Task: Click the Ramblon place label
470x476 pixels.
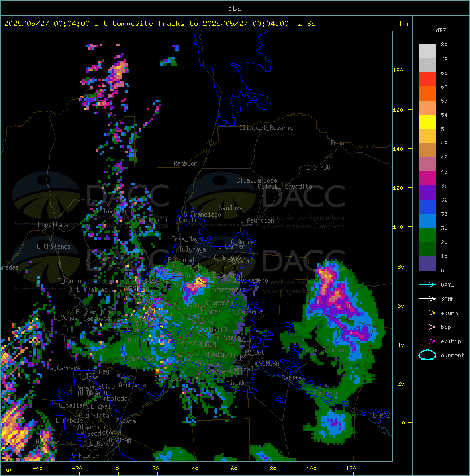Action: (185, 163)
